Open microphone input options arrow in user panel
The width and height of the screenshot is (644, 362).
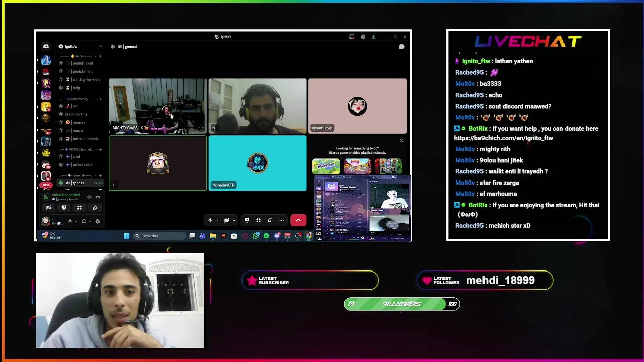click(76, 221)
